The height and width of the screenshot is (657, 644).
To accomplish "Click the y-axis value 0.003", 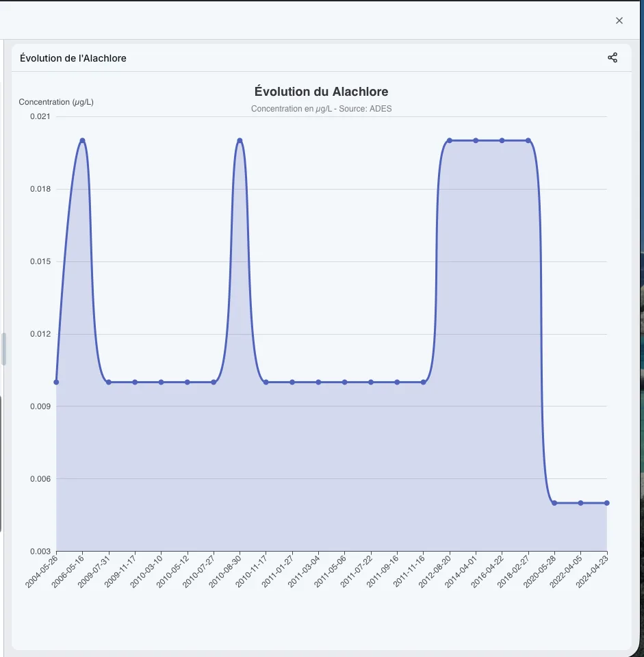I will [x=40, y=551].
